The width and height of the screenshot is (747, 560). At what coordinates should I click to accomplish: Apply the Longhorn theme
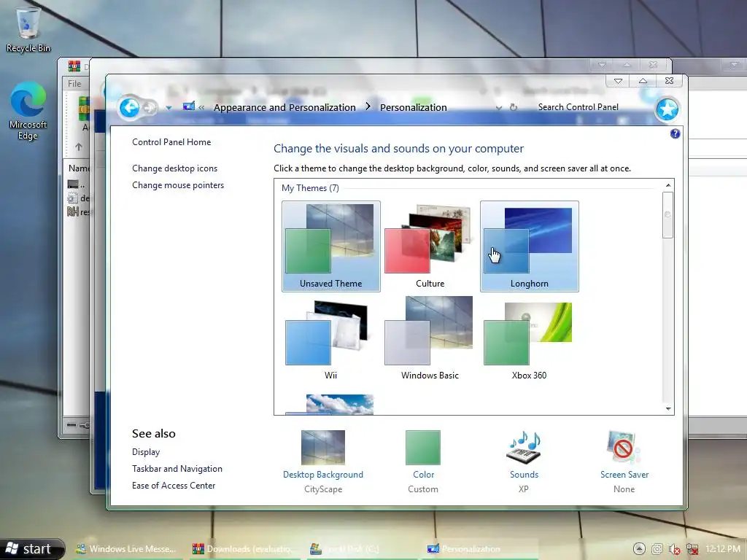[x=530, y=246]
